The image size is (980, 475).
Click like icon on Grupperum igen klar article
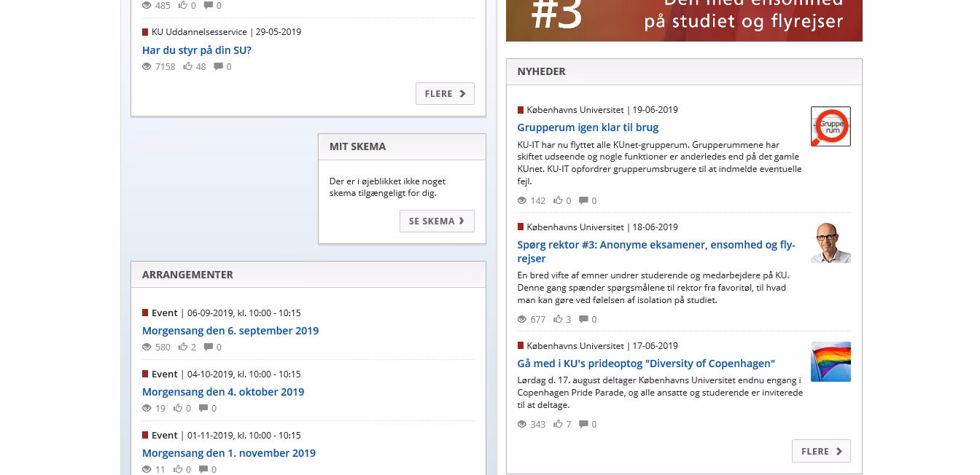pyautogui.click(x=558, y=200)
